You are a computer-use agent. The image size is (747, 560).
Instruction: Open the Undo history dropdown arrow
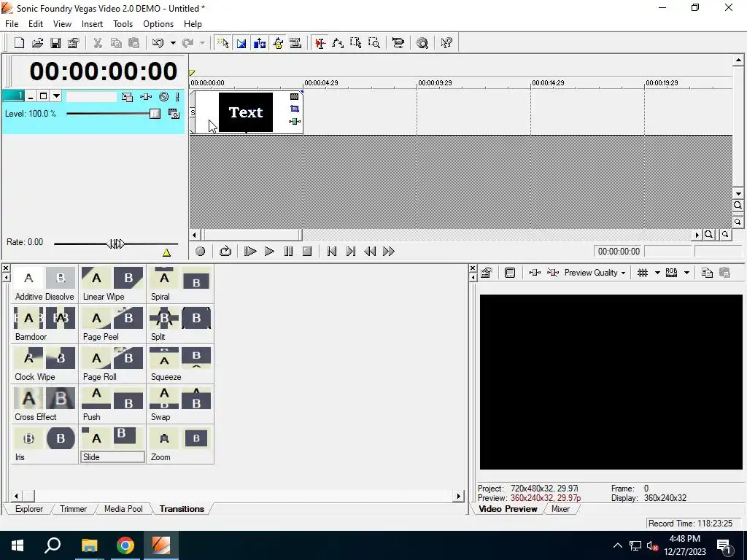click(x=173, y=43)
